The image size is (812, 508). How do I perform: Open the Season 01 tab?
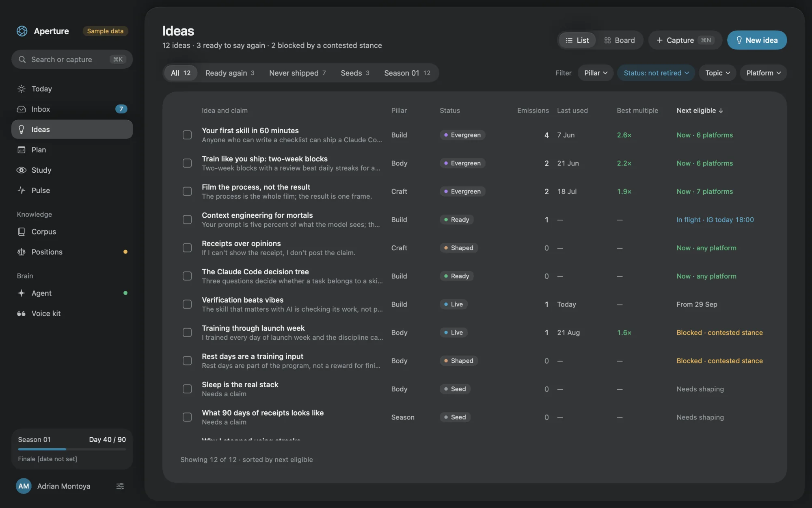coord(407,73)
